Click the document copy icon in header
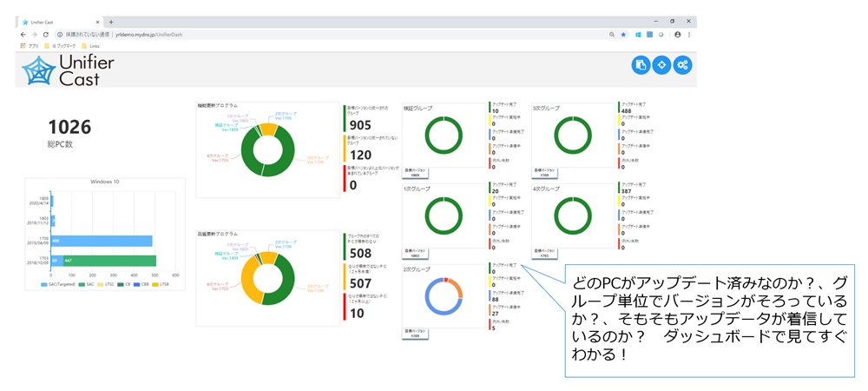 [641, 65]
